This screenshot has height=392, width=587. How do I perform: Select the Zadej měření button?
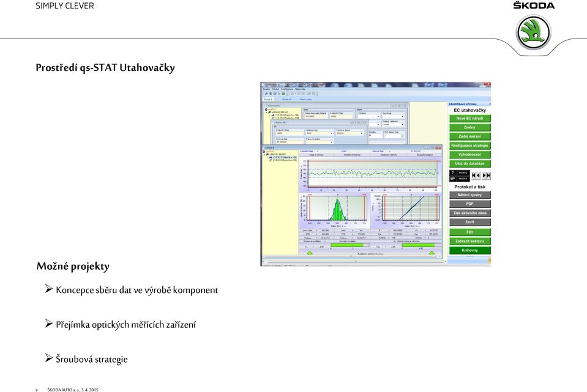[x=469, y=136]
